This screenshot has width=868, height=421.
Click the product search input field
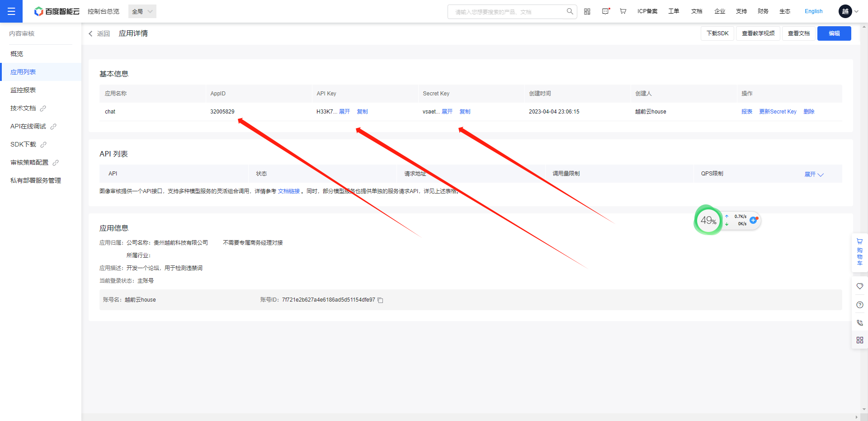click(506, 12)
